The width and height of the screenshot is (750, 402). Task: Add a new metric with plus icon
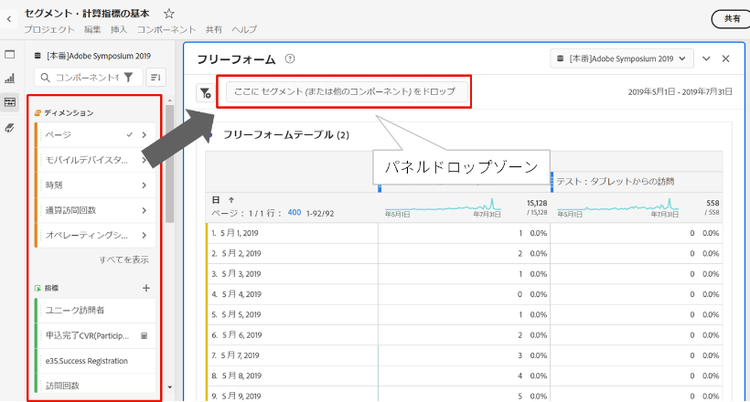(146, 288)
